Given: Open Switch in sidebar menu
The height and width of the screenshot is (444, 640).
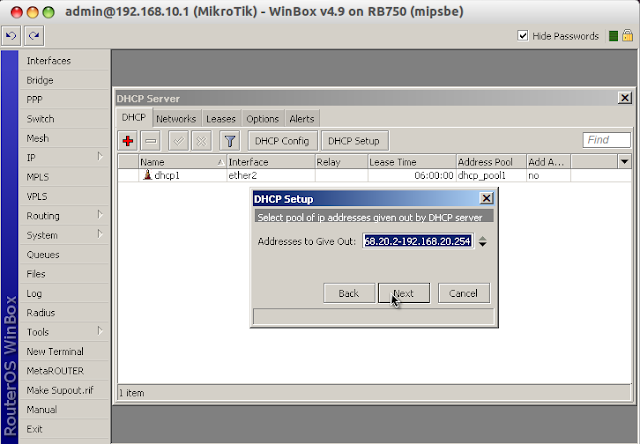Looking at the screenshot, I should click(64, 119).
